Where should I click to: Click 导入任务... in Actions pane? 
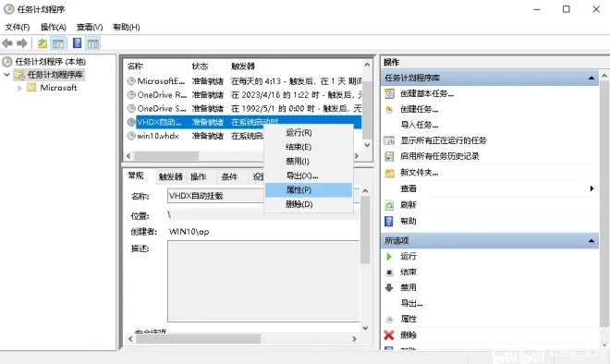tap(419, 125)
